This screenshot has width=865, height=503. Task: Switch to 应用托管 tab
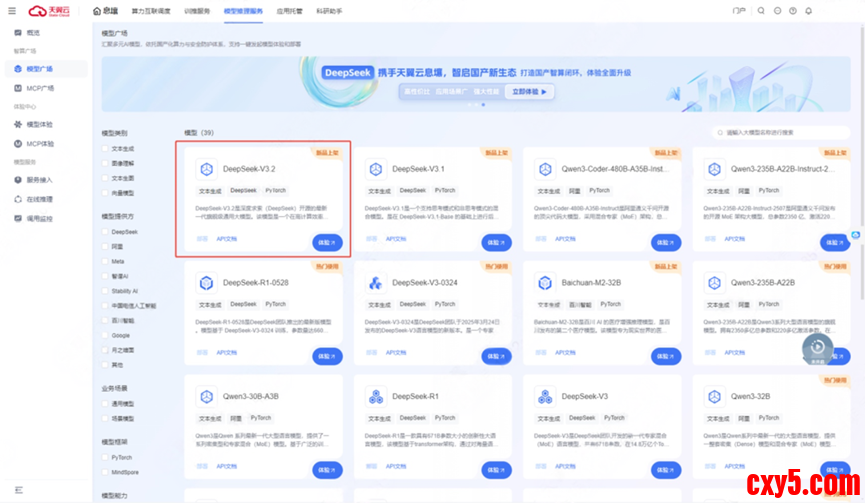pos(290,11)
